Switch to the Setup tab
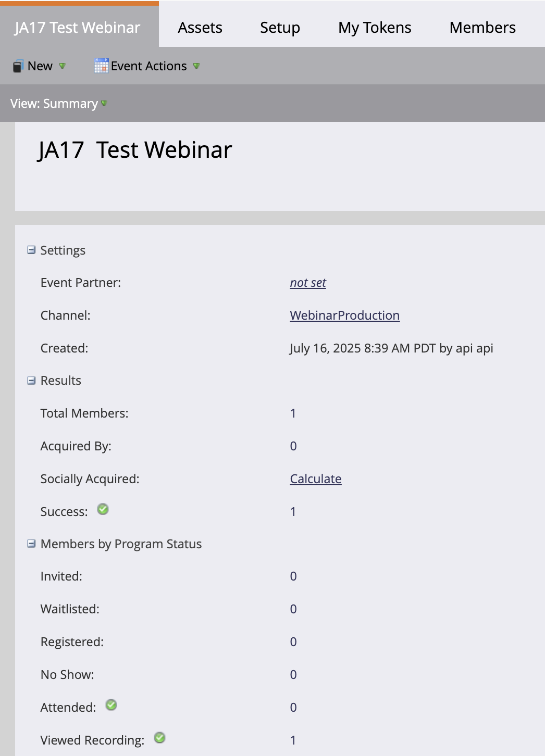This screenshot has height=756, width=545. click(x=280, y=28)
